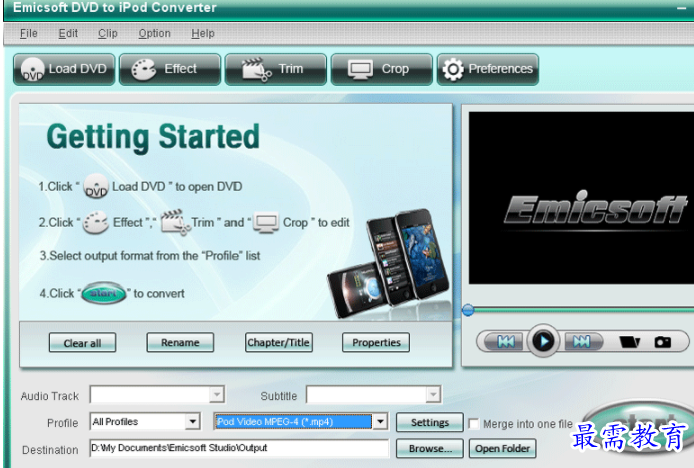
Task: Open profile Settings
Action: point(429,422)
